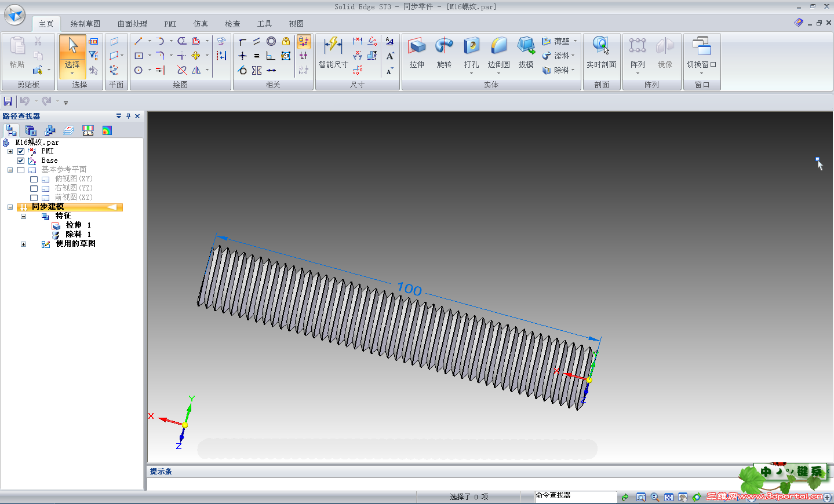
Task: Open the 工具 ribbon tab
Action: click(264, 24)
